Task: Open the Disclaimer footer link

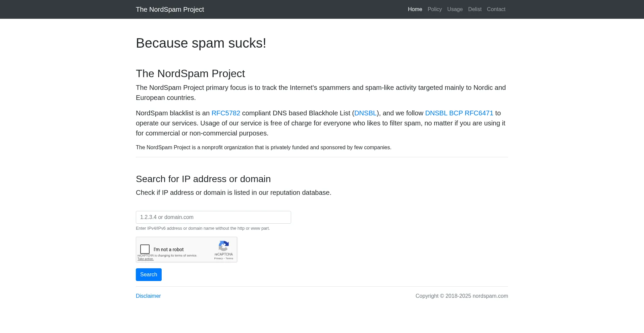Action: click(x=148, y=296)
